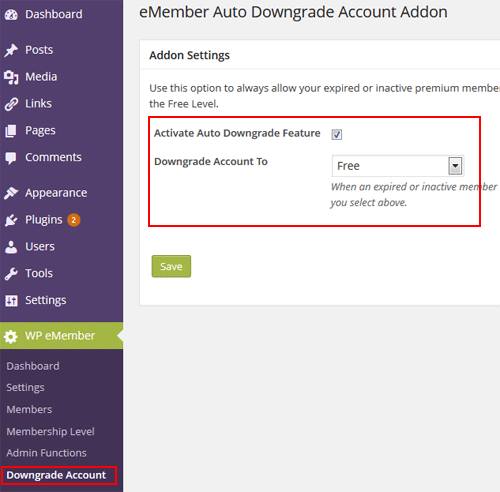Click the Activate Auto Downgrade Feature label

[237, 133]
